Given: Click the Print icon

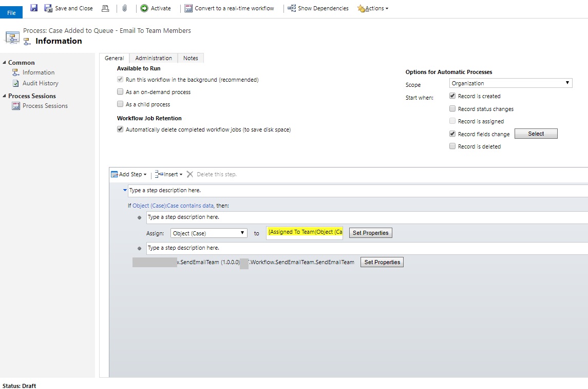Looking at the screenshot, I should [x=105, y=8].
